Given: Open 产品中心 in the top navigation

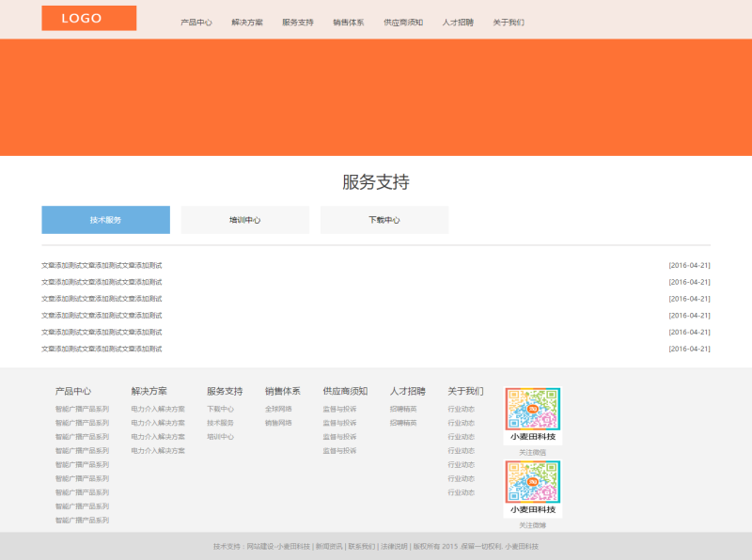Looking at the screenshot, I should pyautogui.click(x=196, y=23).
